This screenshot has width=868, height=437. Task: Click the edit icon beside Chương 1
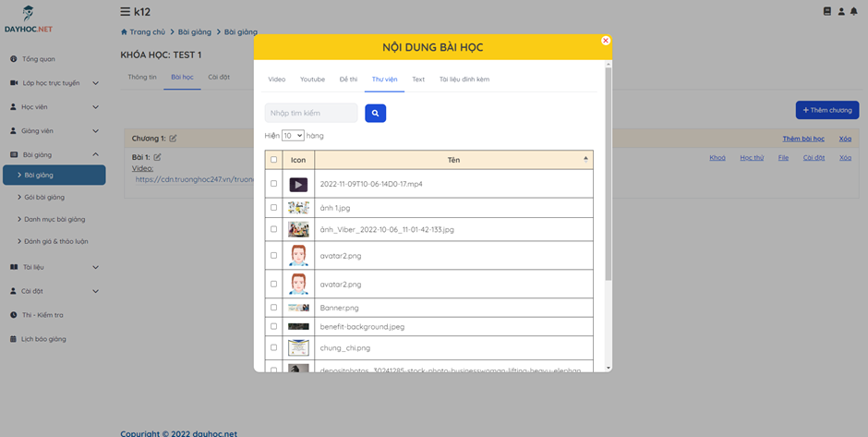coord(174,139)
